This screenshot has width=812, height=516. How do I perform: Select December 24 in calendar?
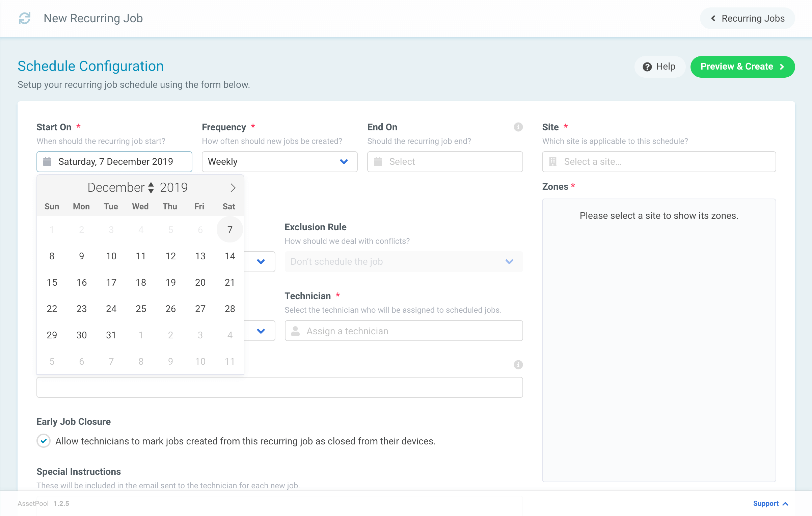111,309
